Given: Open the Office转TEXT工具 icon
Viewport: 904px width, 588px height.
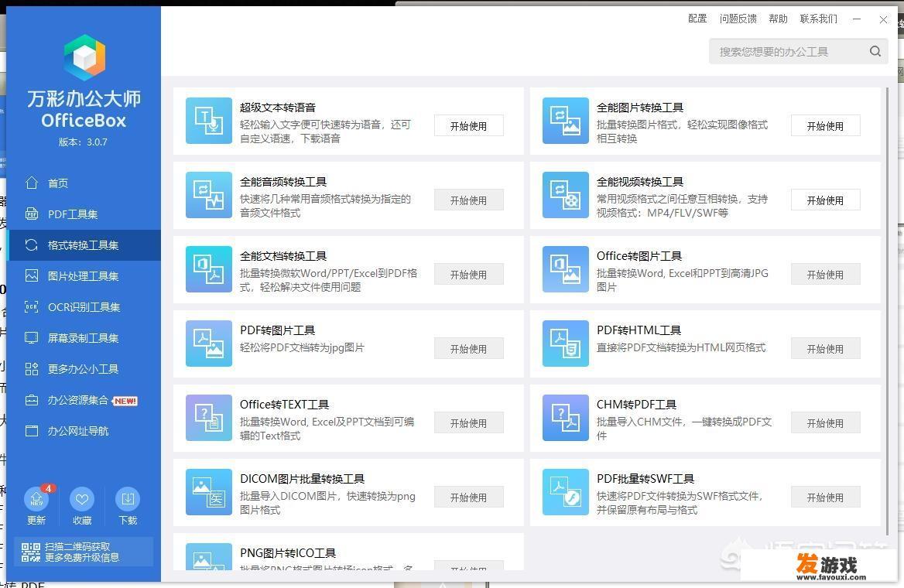Looking at the screenshot, I should click(209, 418).
